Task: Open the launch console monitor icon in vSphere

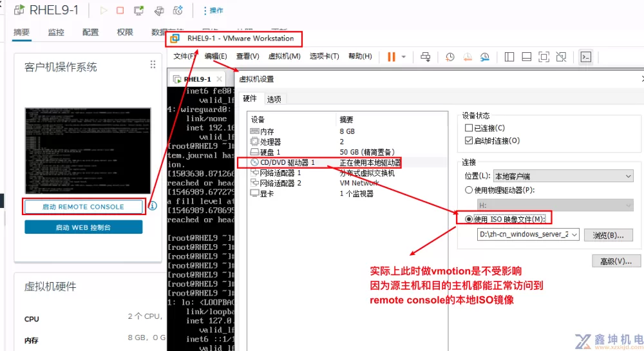Action: [x=139, y=10]
